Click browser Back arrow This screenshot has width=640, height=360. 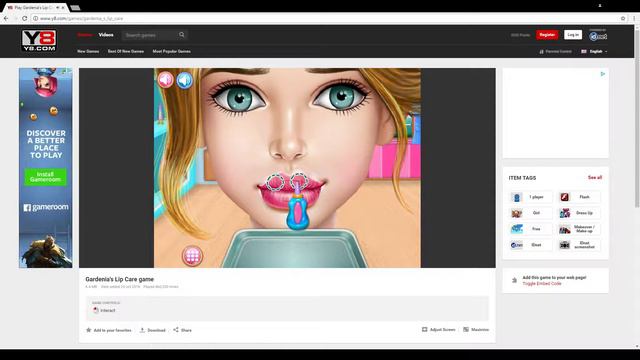pyautogui.click(x=6, y=18)
